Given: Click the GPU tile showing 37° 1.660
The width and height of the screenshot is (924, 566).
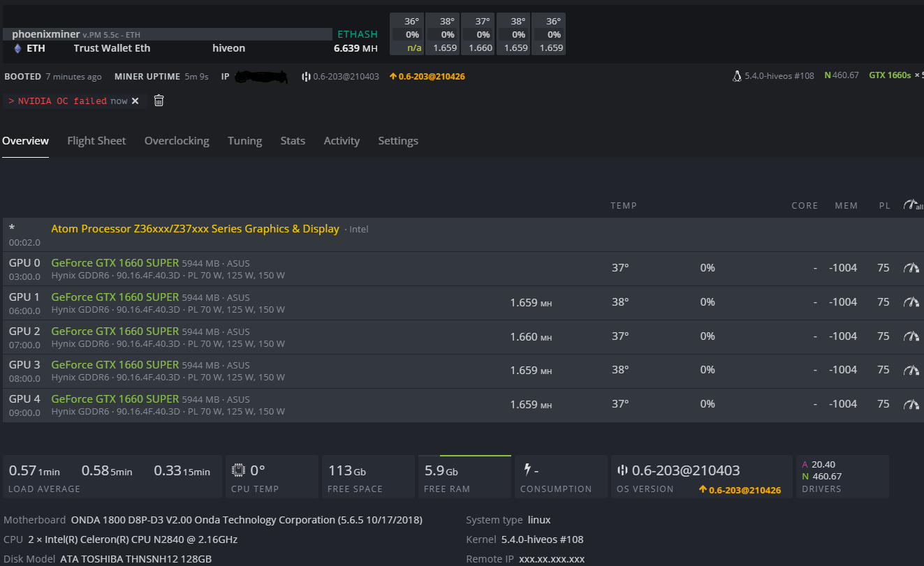Looking at the screenshot, I should click(478, 34).
